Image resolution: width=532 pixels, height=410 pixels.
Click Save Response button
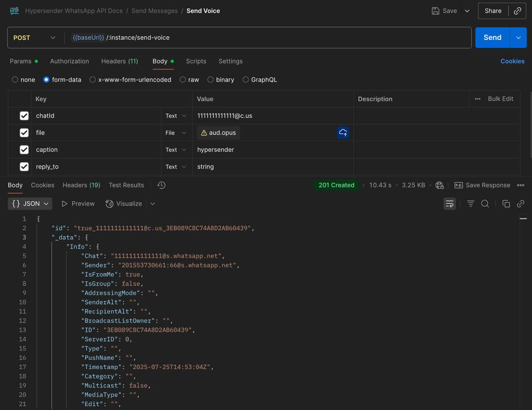tap(482, 185)
